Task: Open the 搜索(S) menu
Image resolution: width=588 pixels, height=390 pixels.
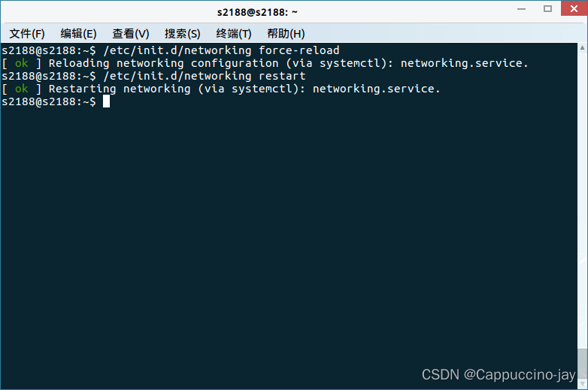Action: [182, 34]
